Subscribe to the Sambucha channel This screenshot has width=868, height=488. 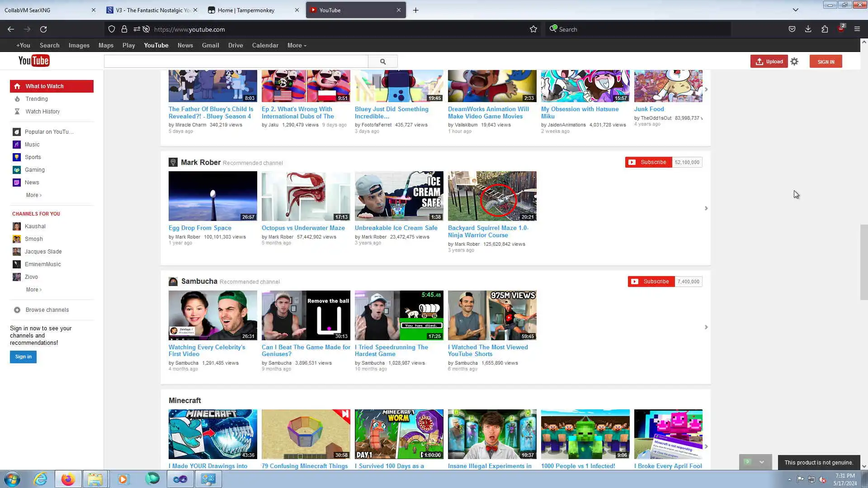pos(651,282)
